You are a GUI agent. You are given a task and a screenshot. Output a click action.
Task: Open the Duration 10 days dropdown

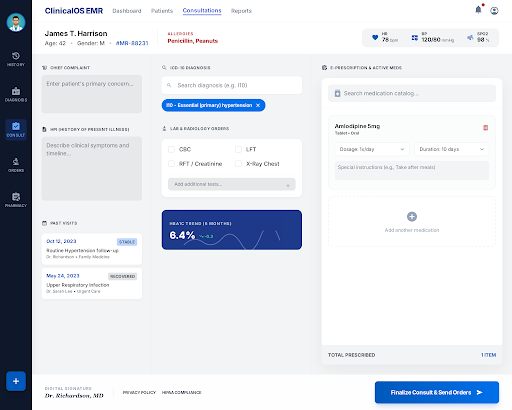tap(451, 149)
